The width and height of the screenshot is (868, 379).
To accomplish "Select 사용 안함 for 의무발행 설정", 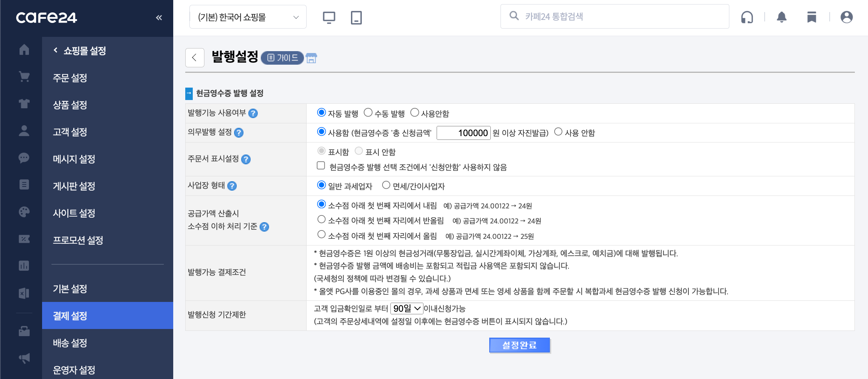I will pyautogui.click(x=558, y=132).
